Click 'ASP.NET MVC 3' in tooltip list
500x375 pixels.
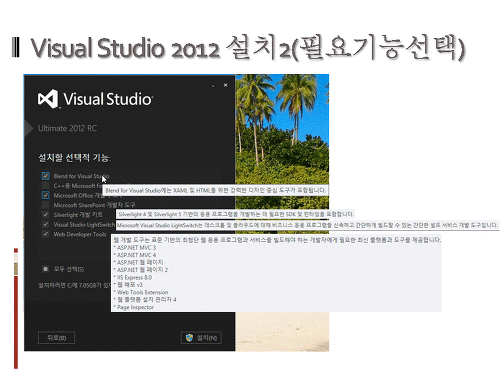click(x=135, y=247)
